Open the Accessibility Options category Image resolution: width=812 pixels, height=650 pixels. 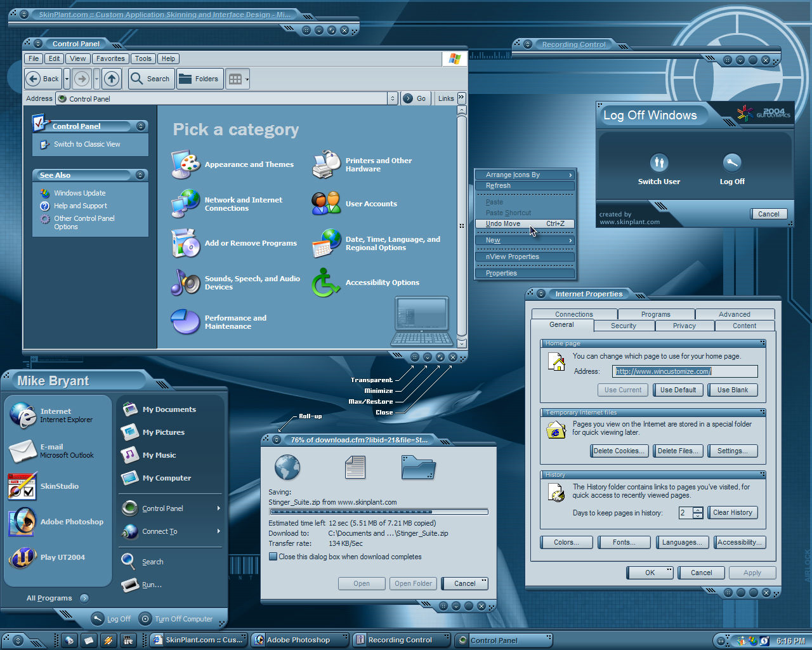click(382, 282)
